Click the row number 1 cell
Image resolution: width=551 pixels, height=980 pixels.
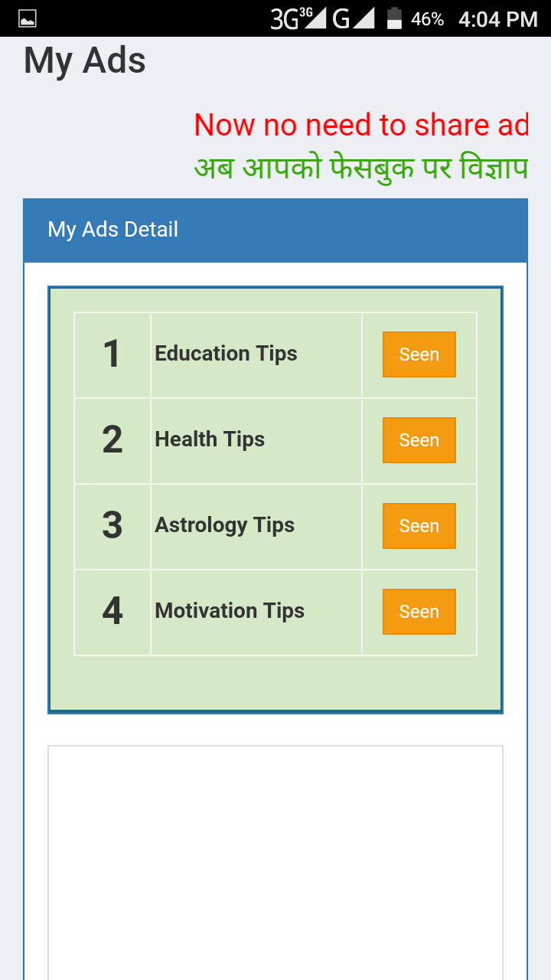tap(112, 354)
